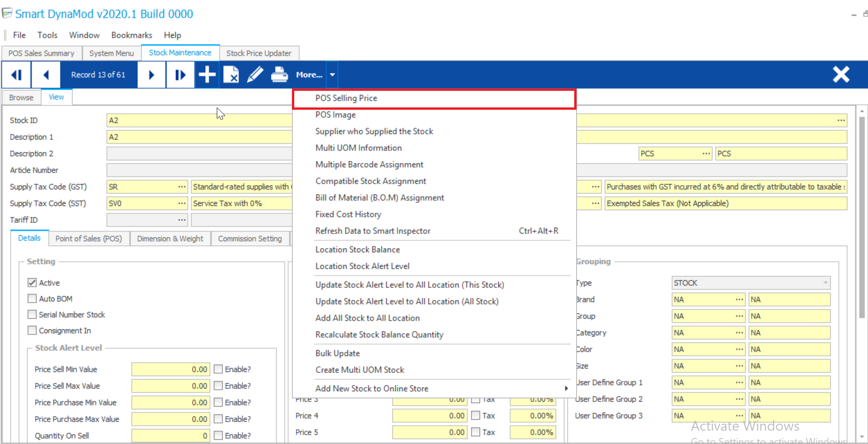868x444 pixels.
Task: Enable Price Sell Min Value check
Action: pyautogui.click(x=218, y=369)
